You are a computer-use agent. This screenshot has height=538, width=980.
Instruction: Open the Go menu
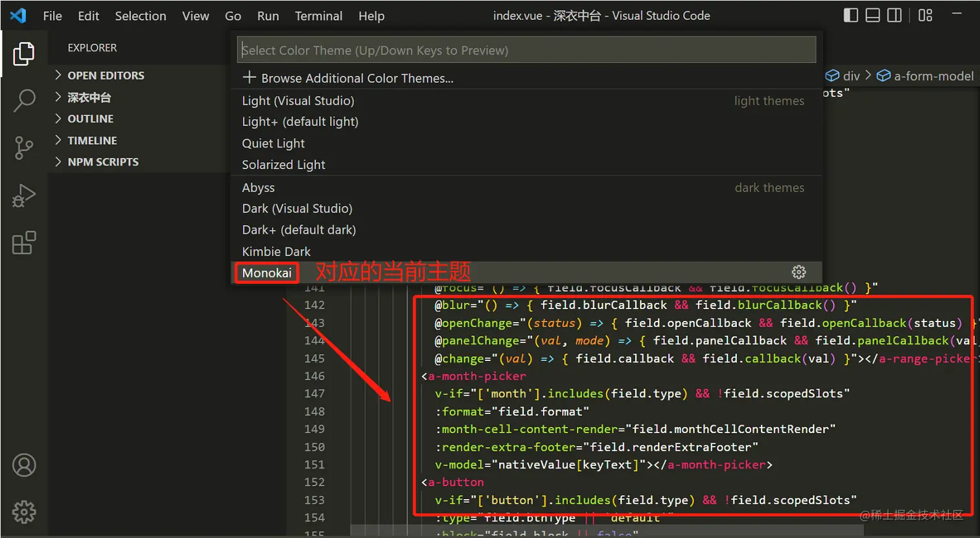[x=233, y=16]
